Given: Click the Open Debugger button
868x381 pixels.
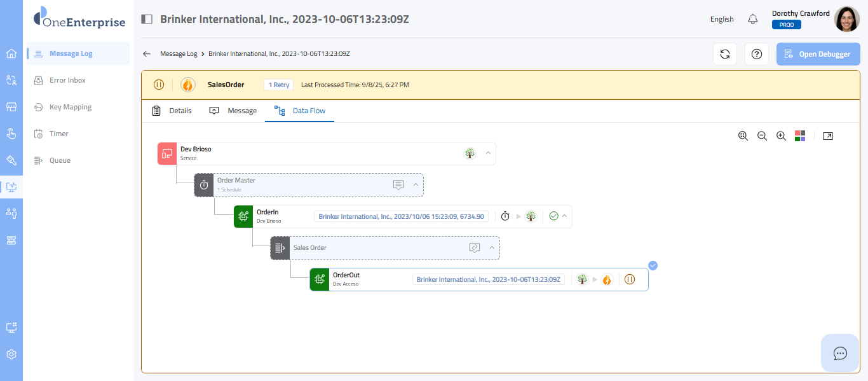Looking at the screenshot, I should coord(818,54).
